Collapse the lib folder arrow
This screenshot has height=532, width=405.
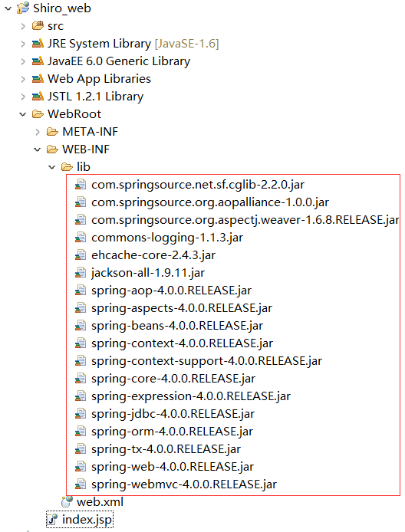pyautogui.click(x=52, y=167)
